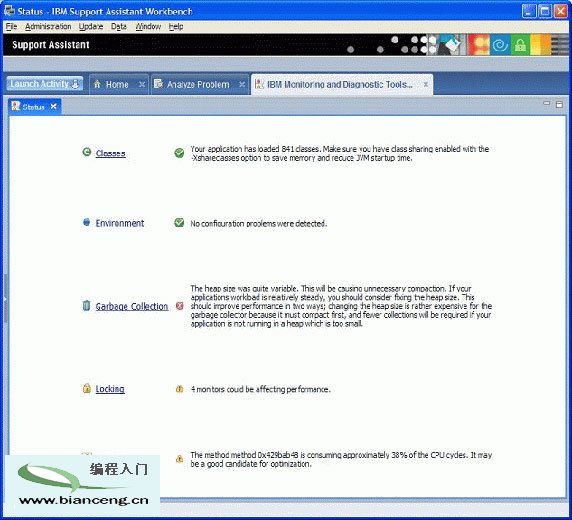Image resolution: width=572 pixels, height=520 pixels.
Task: Open the Garbage Collection link
Action: [x=132, y=306]
